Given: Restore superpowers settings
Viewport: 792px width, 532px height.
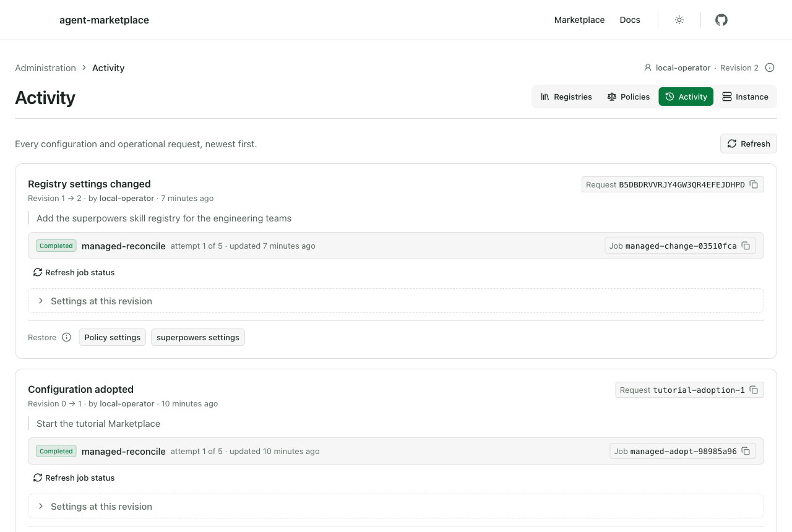Looking at the screenshot, I should point(198,337).
